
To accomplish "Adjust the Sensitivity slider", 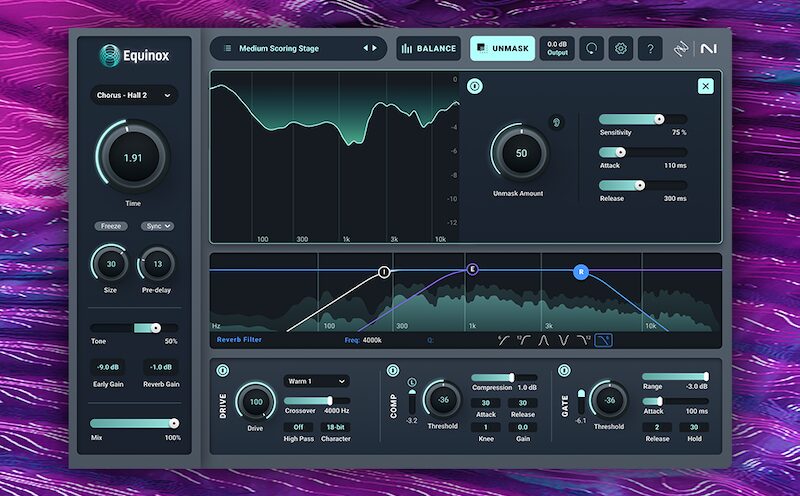I will (x=643, y=119).
